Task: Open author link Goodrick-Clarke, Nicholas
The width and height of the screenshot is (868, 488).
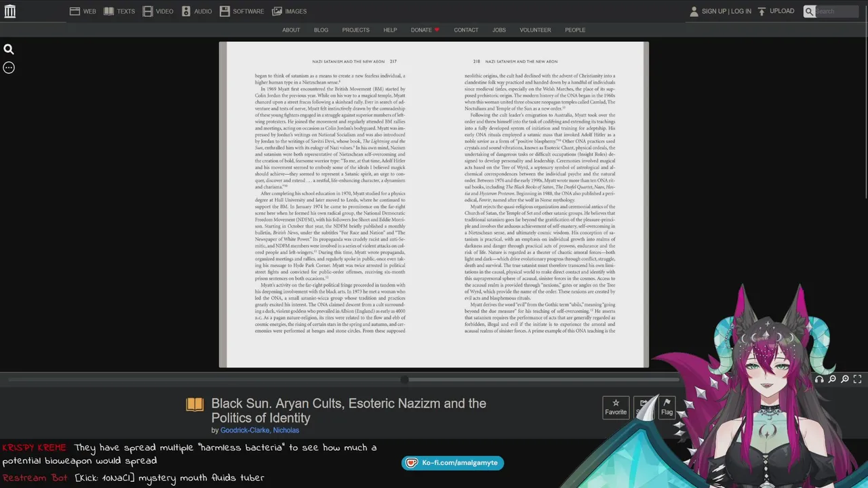Action: click(x=260, y=430)
